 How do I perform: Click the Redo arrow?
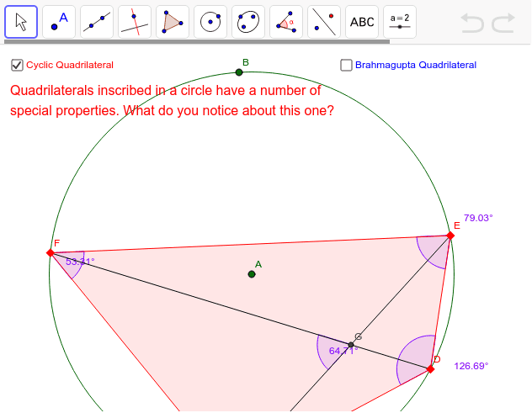click(503, 23)
